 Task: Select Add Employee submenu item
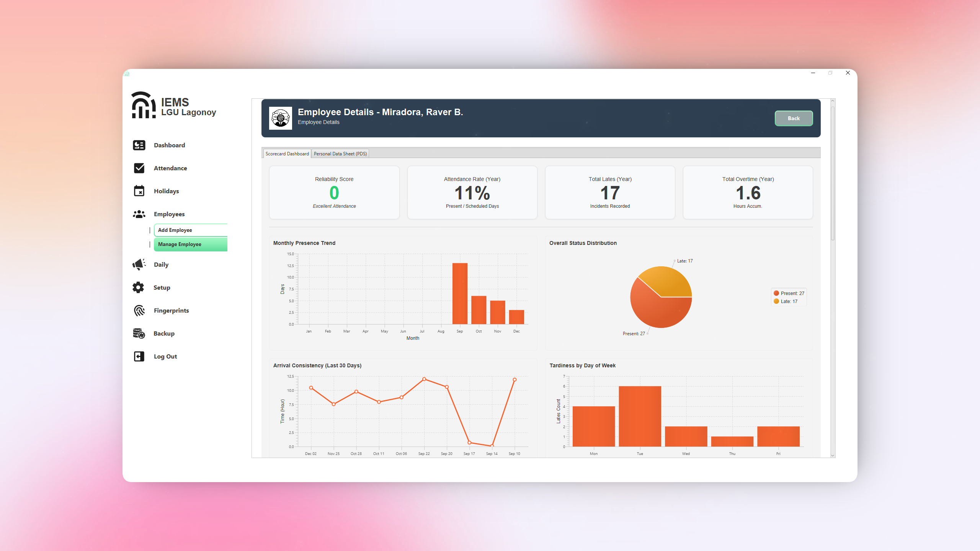click(191, 230)
